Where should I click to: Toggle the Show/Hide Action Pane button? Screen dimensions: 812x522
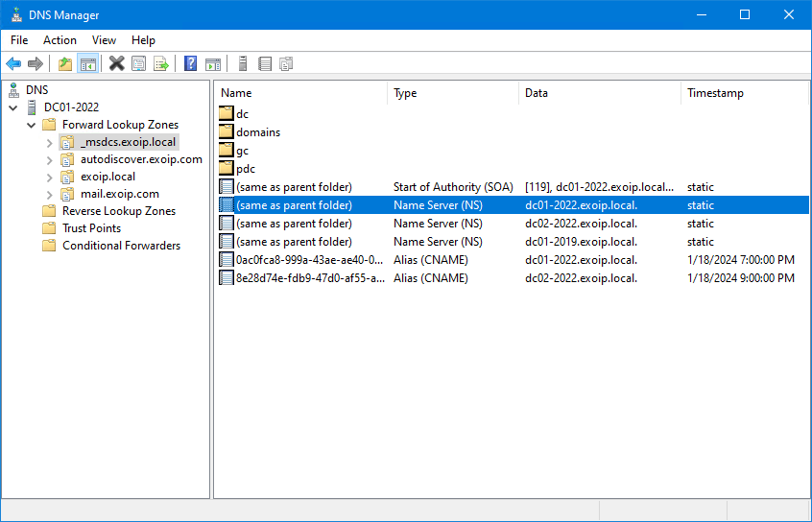click(x=213, y=64)
